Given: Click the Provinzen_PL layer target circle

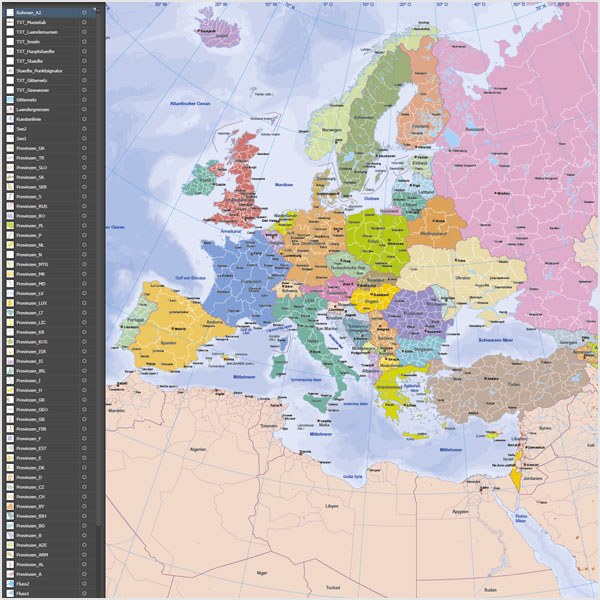Looking at the screenshot, I should (x=84, y=225).
